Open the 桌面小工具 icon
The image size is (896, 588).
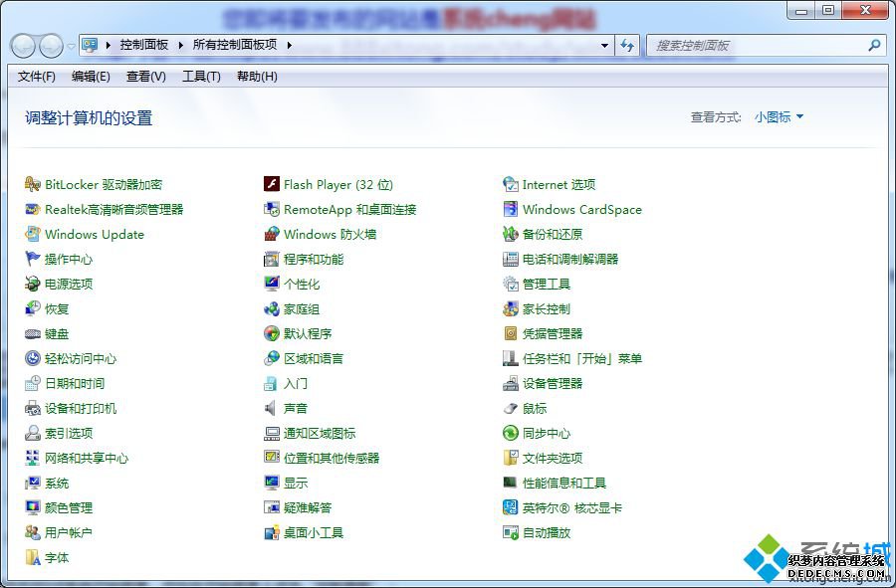[272, 532]
